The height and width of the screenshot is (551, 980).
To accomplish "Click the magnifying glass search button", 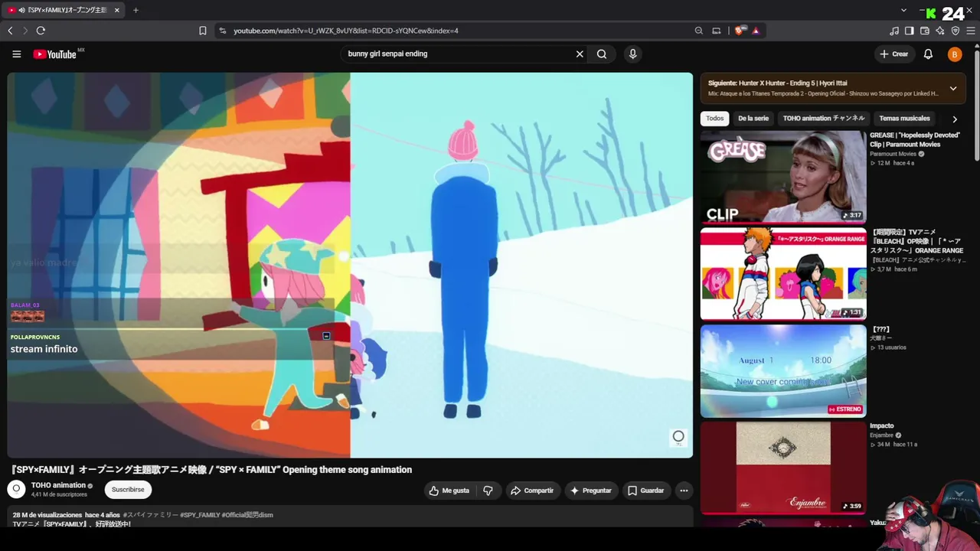I will tap(602, 54).
